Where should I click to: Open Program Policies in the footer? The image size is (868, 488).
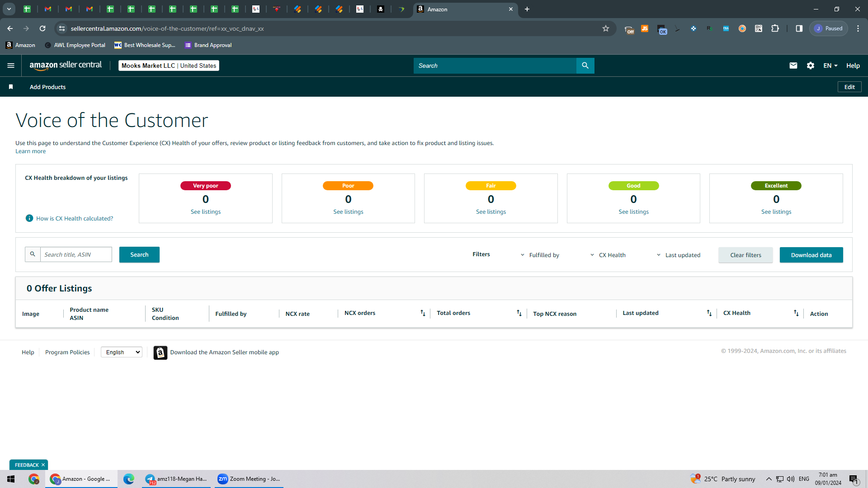click(x=67, y=352)
